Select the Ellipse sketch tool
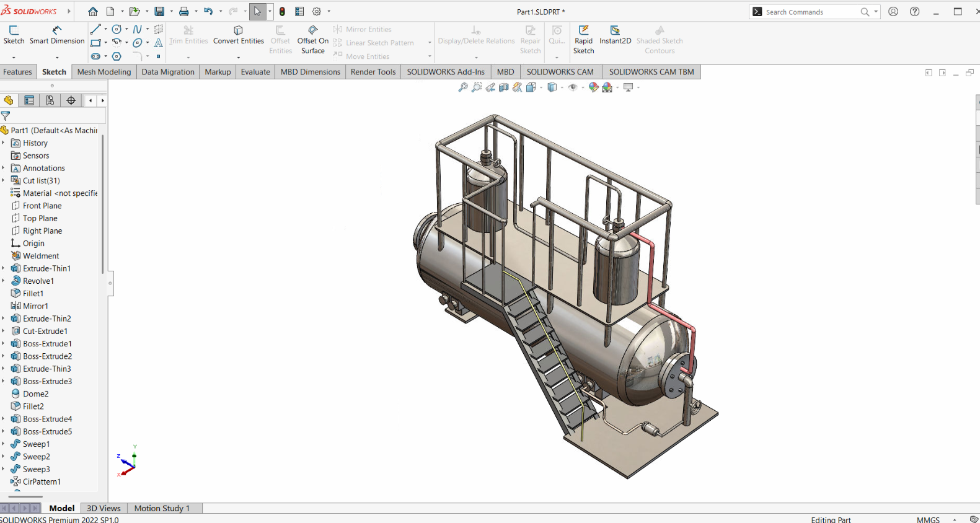Image resolution: width=980 pixels, height=523 pixels. 138,43
